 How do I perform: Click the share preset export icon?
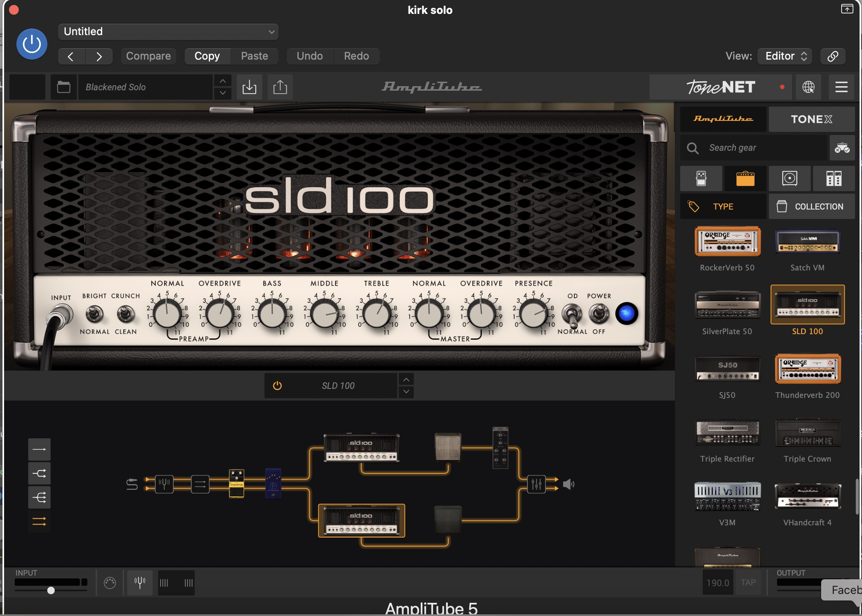click(x=280, y=87)
